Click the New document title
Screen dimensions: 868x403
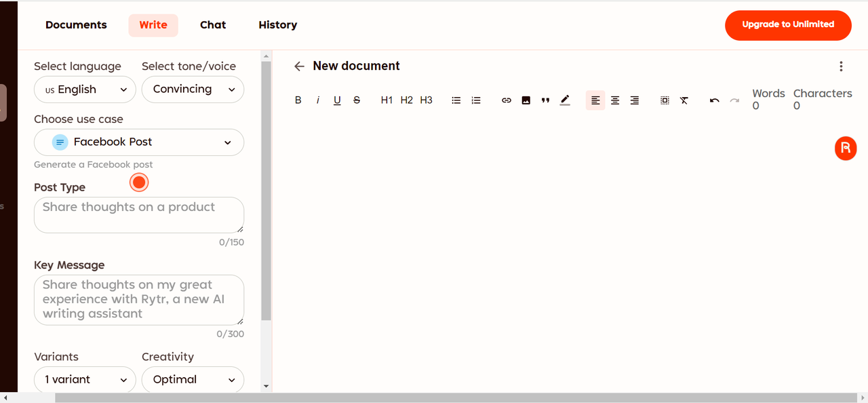click(356, 66)
